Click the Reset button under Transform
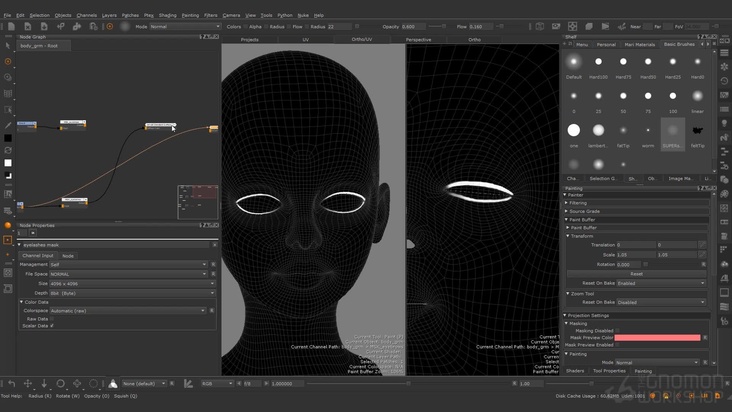Viewport: 732px width, 412px height. 635,273
